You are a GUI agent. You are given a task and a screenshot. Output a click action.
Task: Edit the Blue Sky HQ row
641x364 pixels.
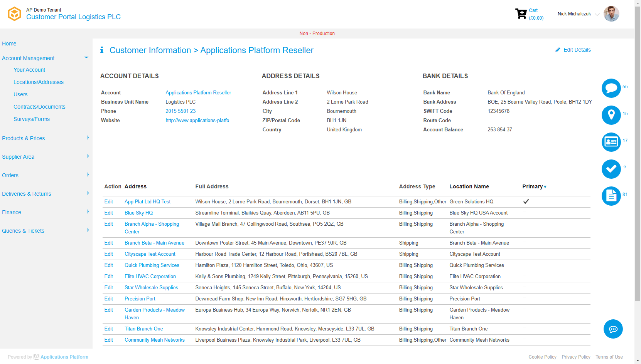click(108, 213)
